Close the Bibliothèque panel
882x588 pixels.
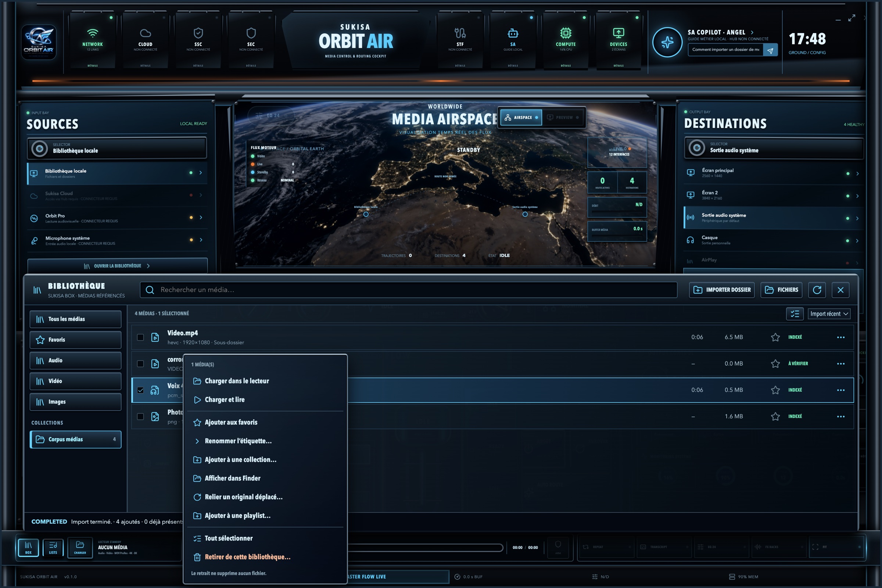(x=840, y=290)
